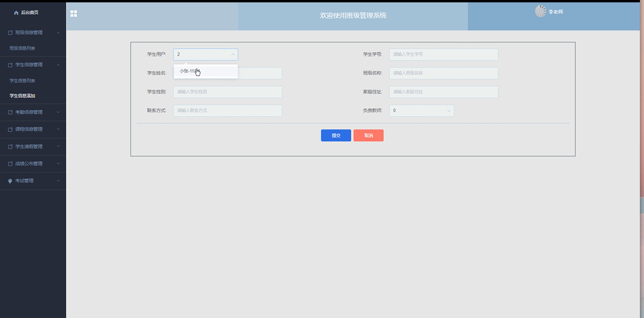Click the 考勤信息管理 menu icon
The height and width of the screenshot is (318, 644).
(10, 112)
